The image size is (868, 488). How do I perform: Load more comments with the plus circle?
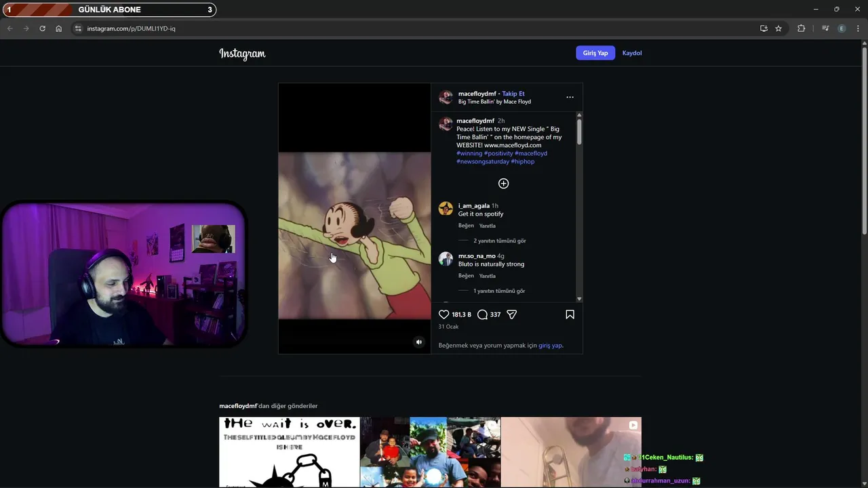503,184
